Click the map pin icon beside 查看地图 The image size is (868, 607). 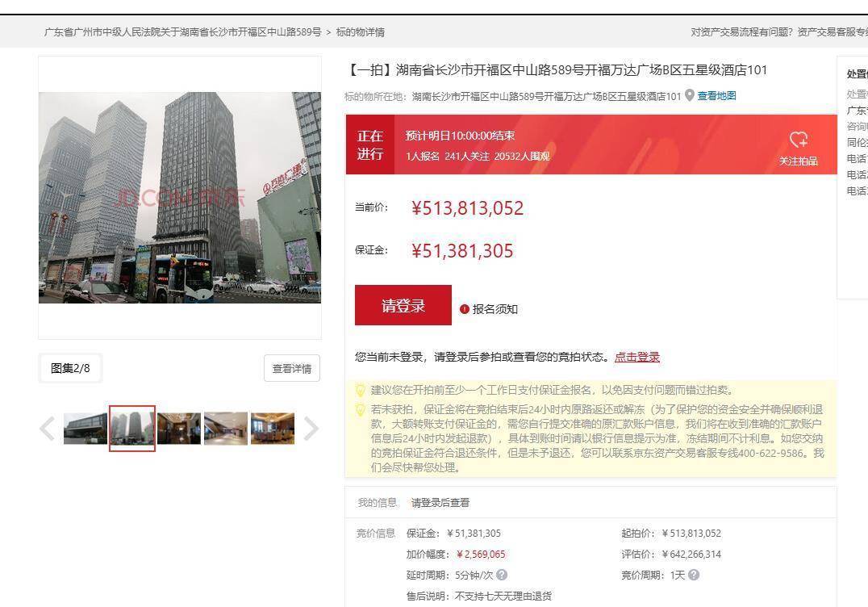(x=689, y=95)
